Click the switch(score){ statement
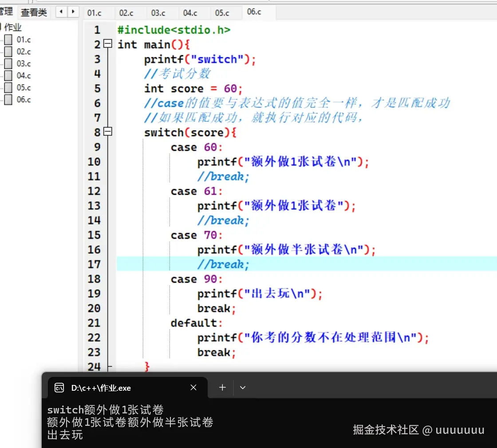Viewport: 497px width, 448px height. [190, 132]
